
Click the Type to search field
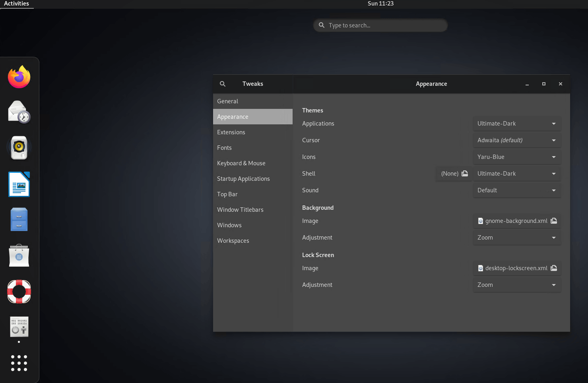[380, 25]
